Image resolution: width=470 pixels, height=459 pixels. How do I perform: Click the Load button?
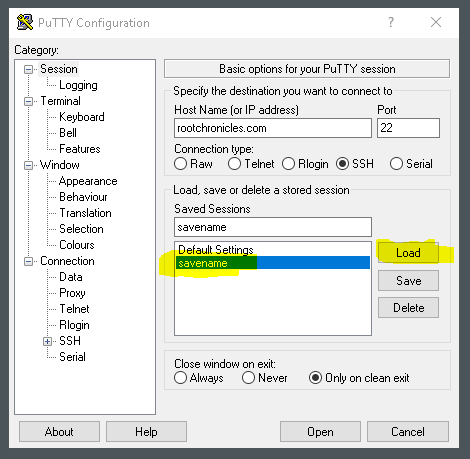408,253
